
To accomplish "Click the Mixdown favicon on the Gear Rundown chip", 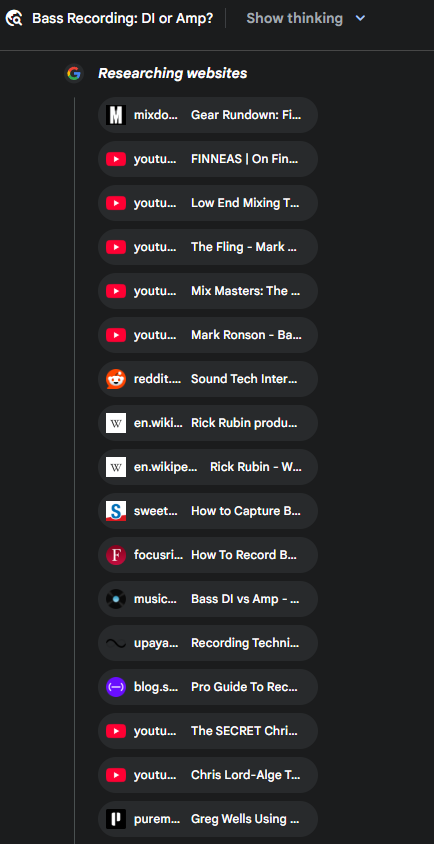I will point(116,115).
